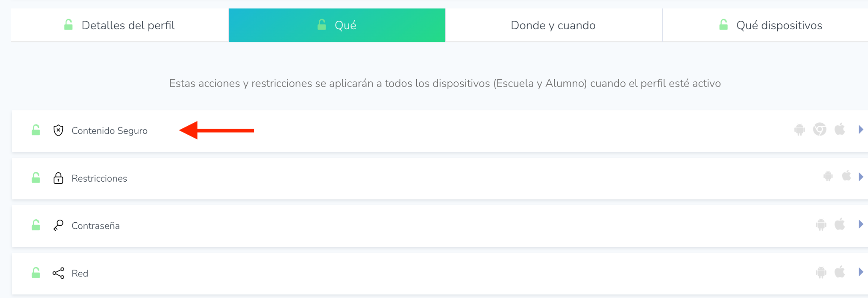
Task: Click the Apple icon in Contenido Seguro row
Action: [840, 129]
